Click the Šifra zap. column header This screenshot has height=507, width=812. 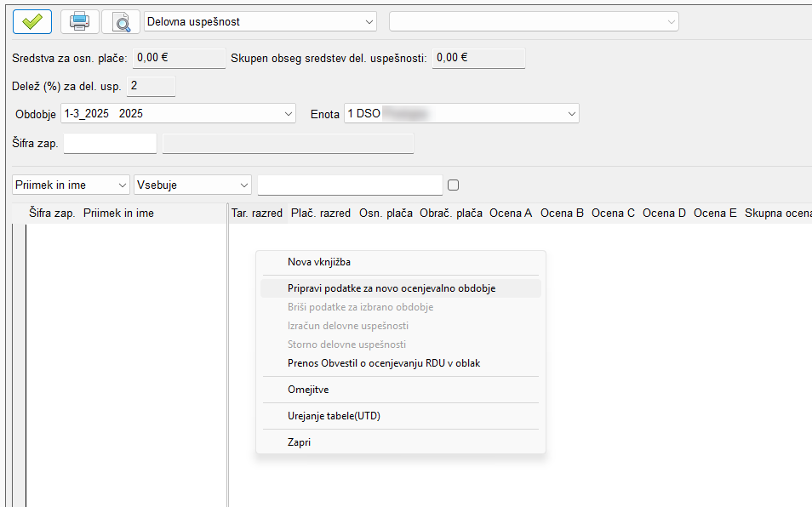pyautogui.click(x=52, y=214)
